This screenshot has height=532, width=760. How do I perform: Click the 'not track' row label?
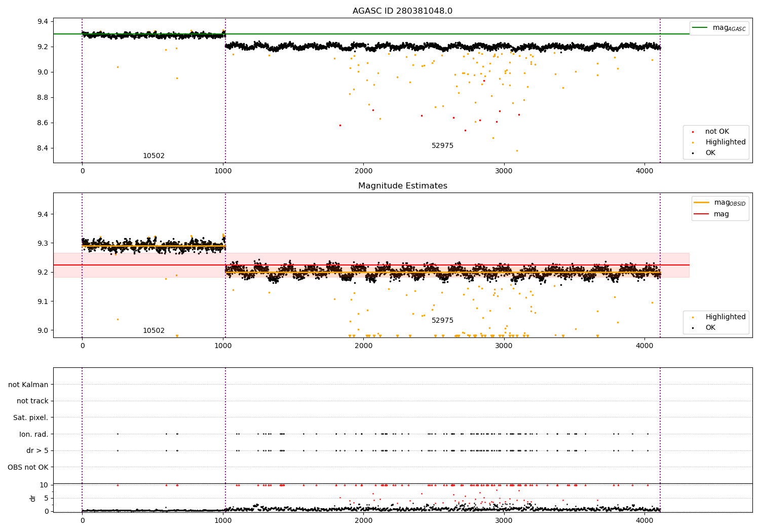tap(32, 401)
